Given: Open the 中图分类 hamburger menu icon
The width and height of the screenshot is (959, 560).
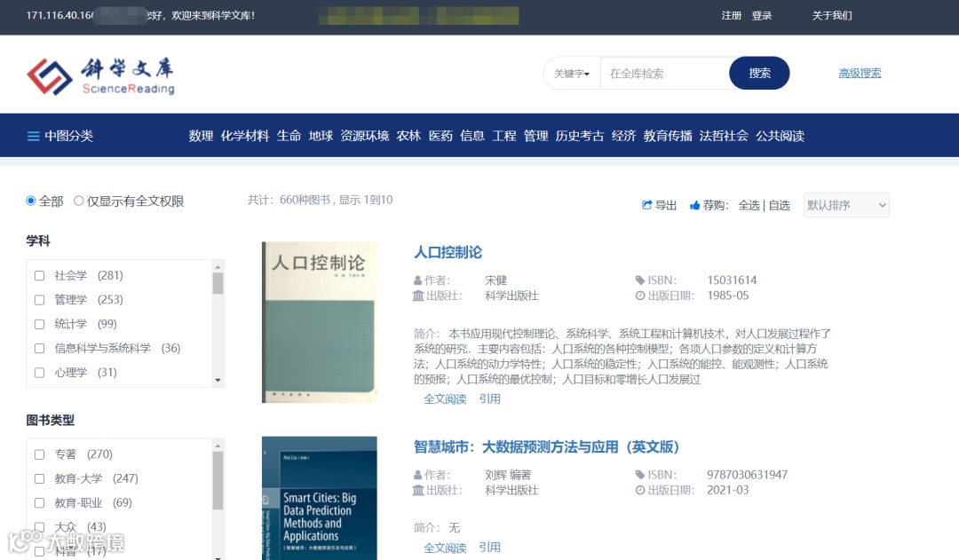Looking at the screenshot, I should coord(34,136).
